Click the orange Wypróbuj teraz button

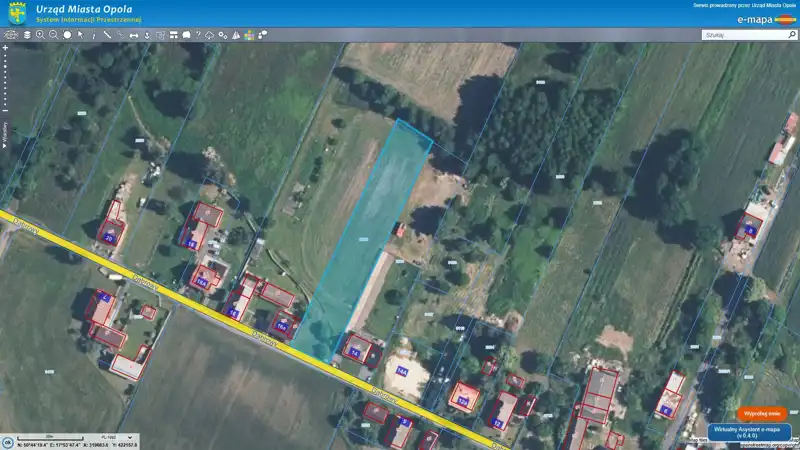(762, 413)
